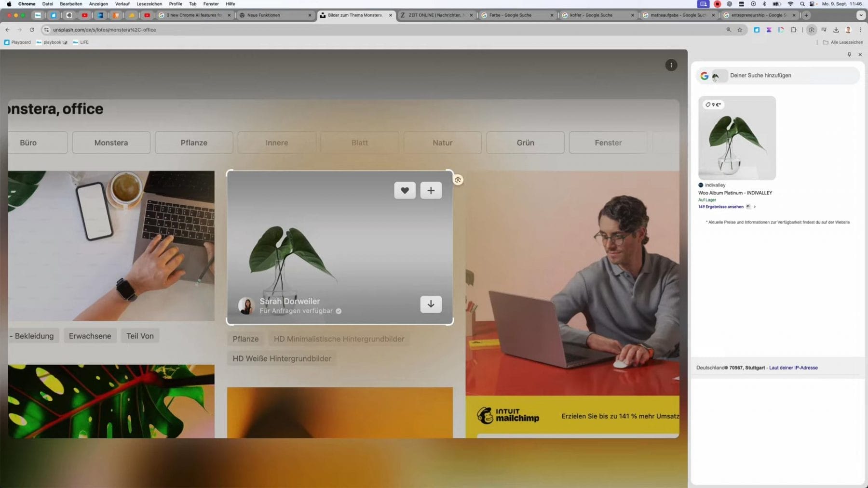Open the Chrome three-dot main menu
This screenshot has height=488, width=868.
click(x=860, y=30)
